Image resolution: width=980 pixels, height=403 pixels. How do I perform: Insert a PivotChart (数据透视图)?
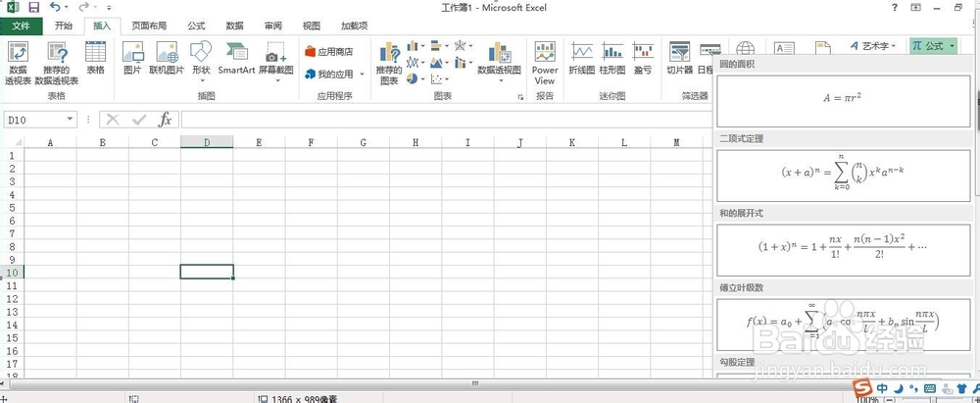[x=500, y=62]
